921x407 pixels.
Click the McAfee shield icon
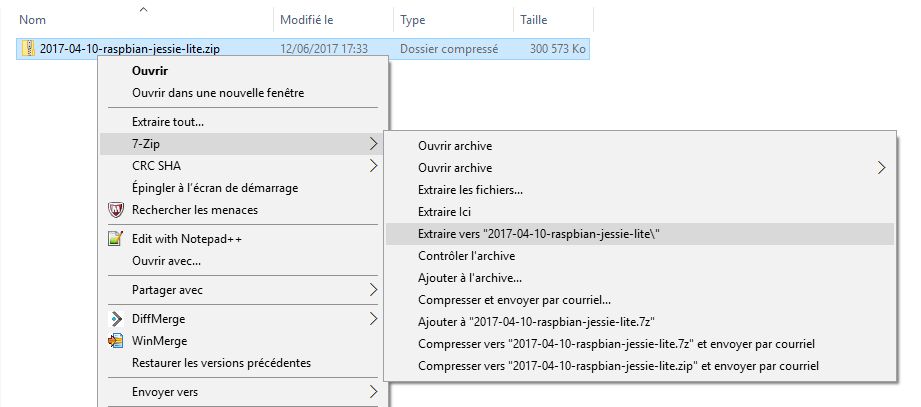point(116,210)
